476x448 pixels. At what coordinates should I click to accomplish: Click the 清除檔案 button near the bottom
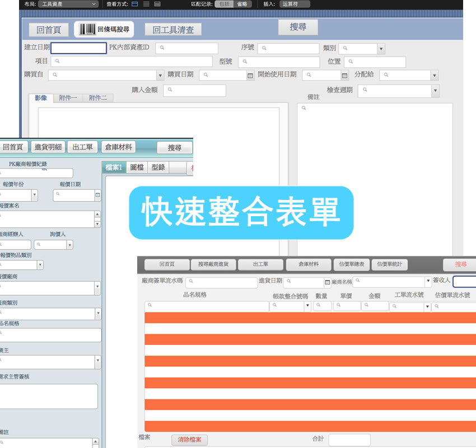pyautogui.click(x=189, y=440)
